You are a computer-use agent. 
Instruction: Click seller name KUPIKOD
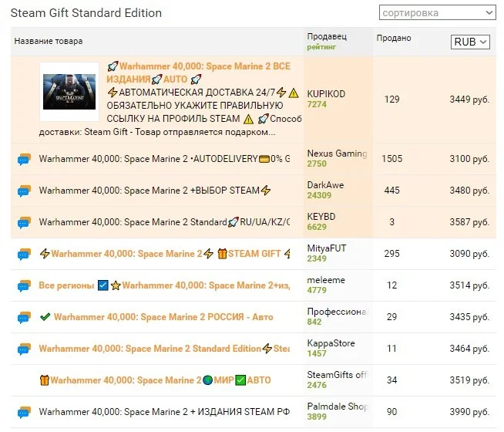326,94
